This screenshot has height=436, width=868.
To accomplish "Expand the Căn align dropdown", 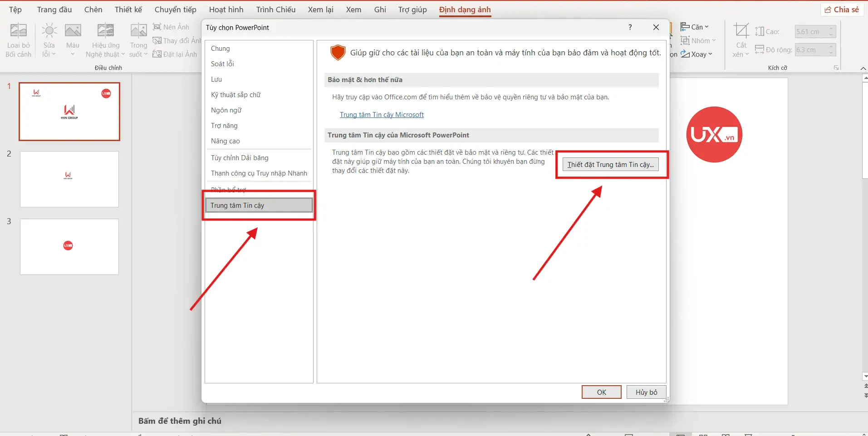I will coord(695,27).
